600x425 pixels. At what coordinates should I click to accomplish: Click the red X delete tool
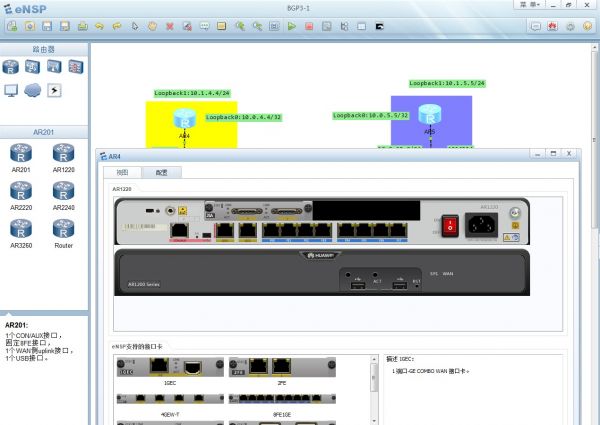click(x=170, y=26)
